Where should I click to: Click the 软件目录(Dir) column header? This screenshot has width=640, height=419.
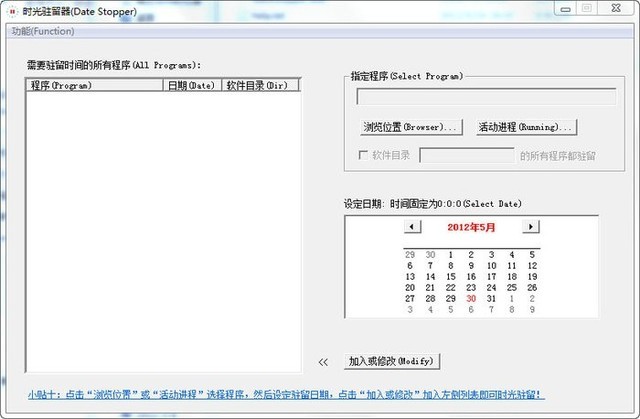click(x=260, y=86)
